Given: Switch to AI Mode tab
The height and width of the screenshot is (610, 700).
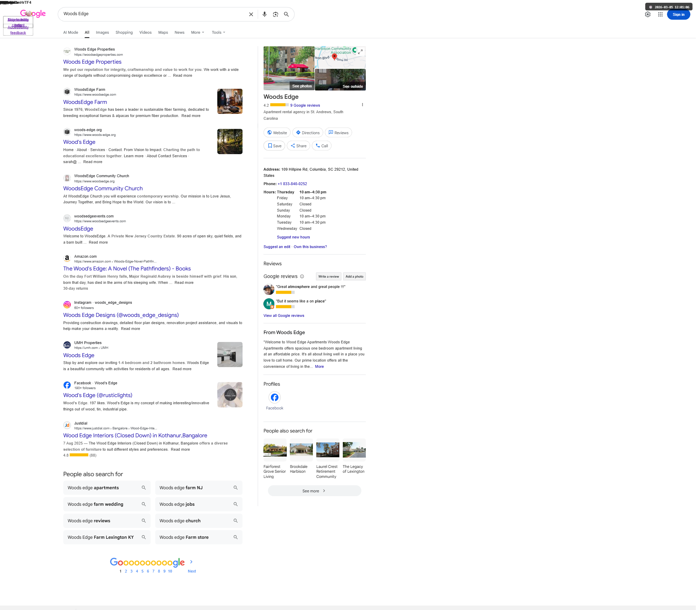Looking at the screenshot, I should coord(70,32).
